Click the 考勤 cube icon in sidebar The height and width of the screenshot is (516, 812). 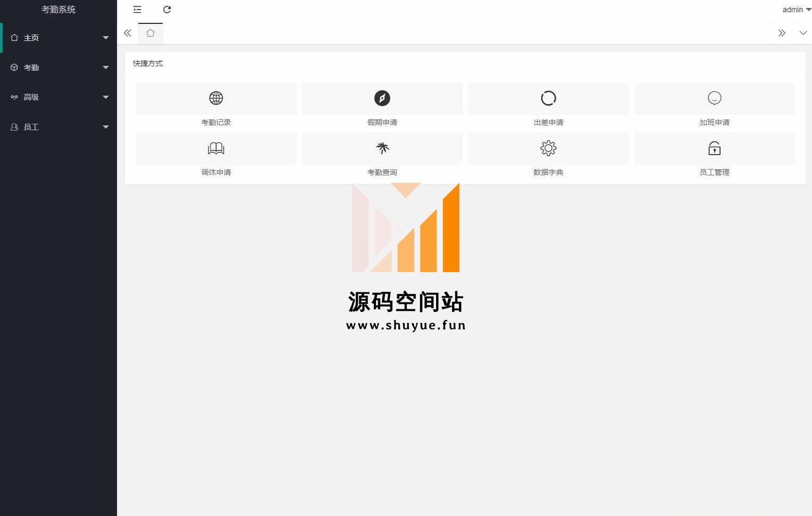click(x=14, y=67)
